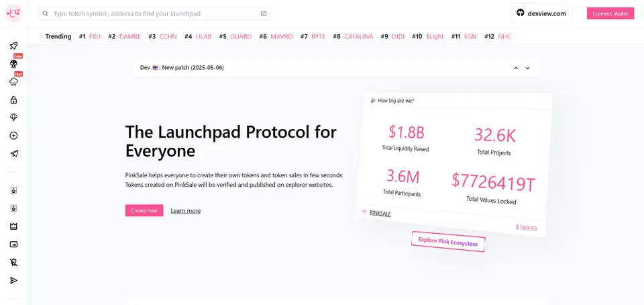This screenshot has width=644, height=305.
Task: Click the Create now button
Action: 144,210
